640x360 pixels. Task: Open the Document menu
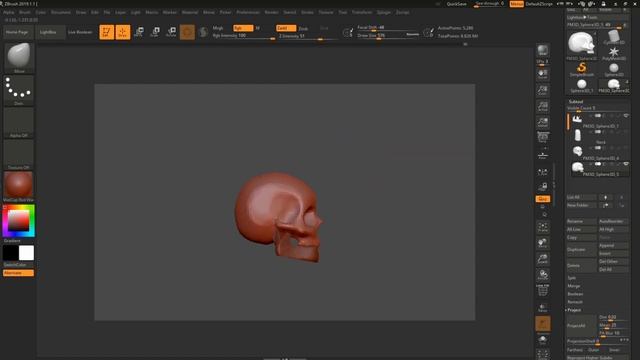61,12
